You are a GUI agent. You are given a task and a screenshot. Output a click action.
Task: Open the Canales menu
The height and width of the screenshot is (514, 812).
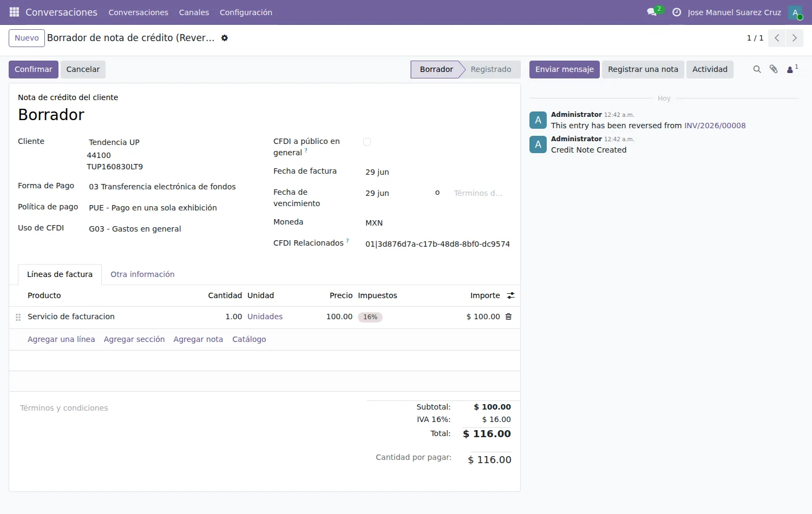pyautogui.click(x=194, y=12)
